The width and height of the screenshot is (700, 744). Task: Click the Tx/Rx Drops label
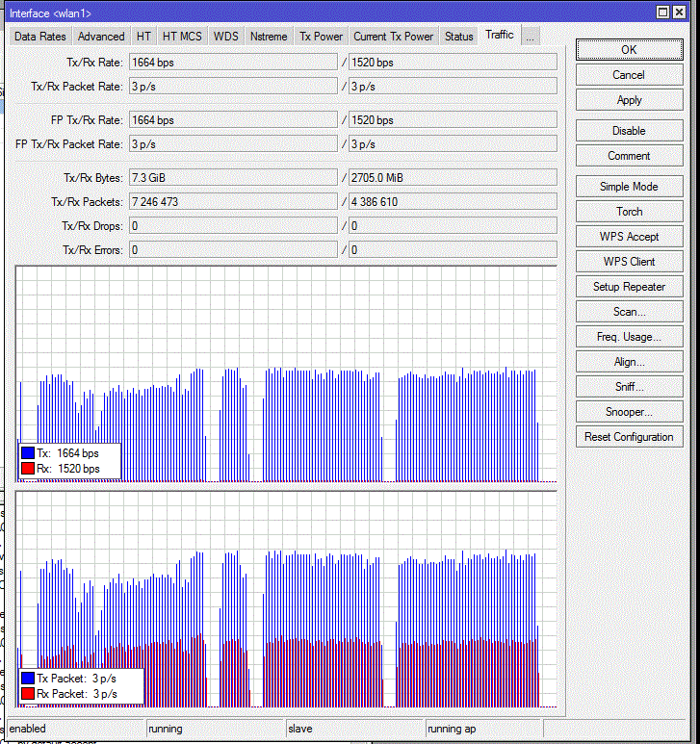92,226
